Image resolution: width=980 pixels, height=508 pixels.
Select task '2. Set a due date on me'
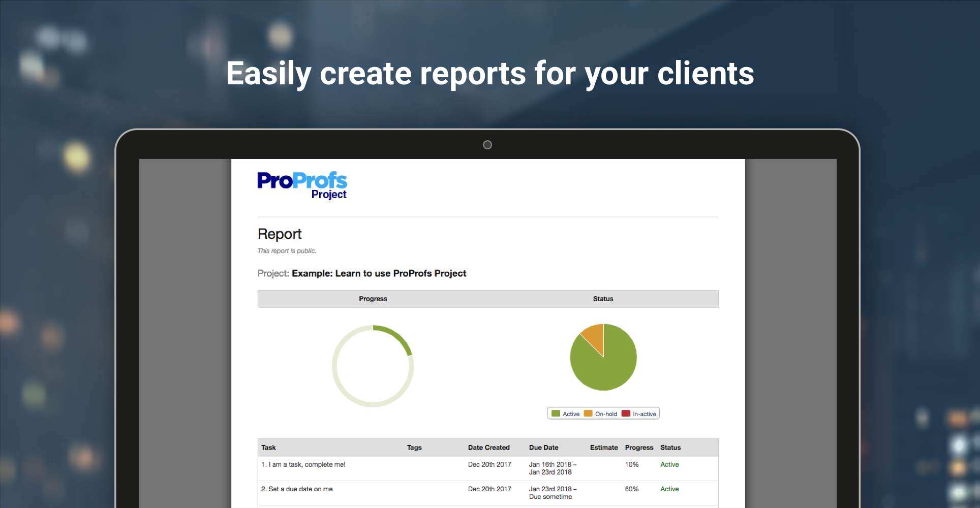tap(297, 489)
